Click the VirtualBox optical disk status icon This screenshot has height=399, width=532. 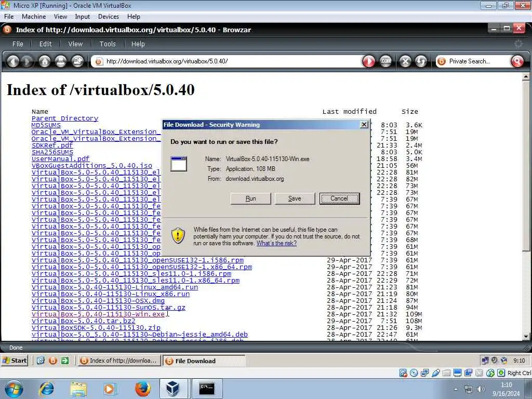(414, 373)
